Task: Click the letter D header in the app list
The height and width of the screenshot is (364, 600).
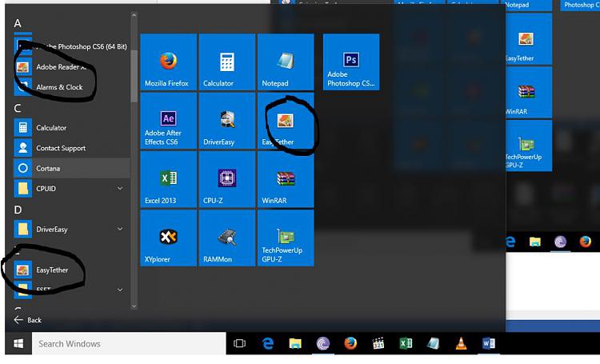Action: [18, 210]
